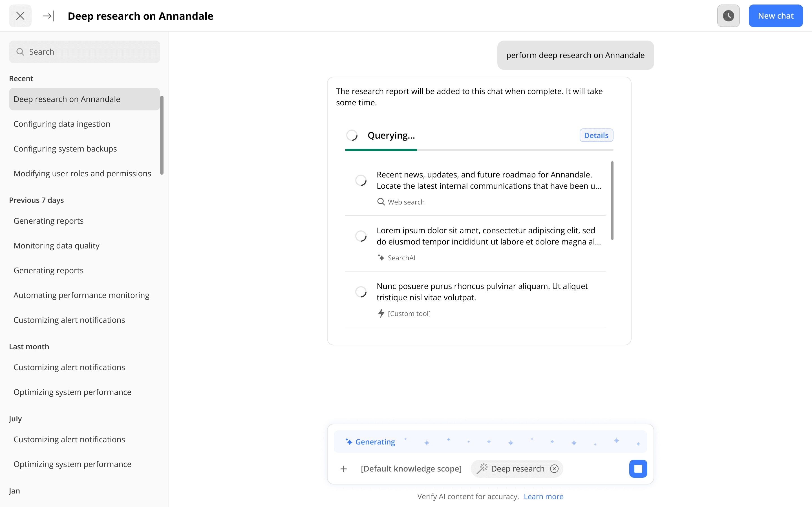
Task: Toggle the Deep research mode chip
Action: coord(511,468)
